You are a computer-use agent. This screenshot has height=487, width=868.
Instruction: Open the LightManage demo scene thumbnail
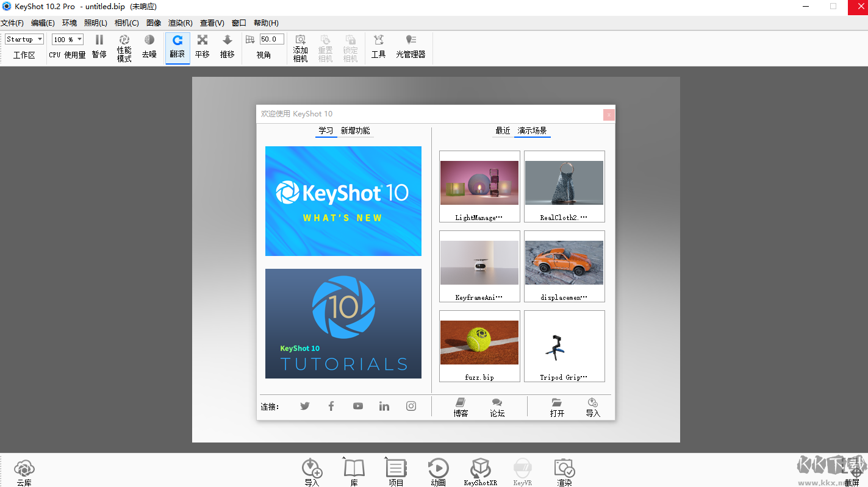[x=479, y=187]
